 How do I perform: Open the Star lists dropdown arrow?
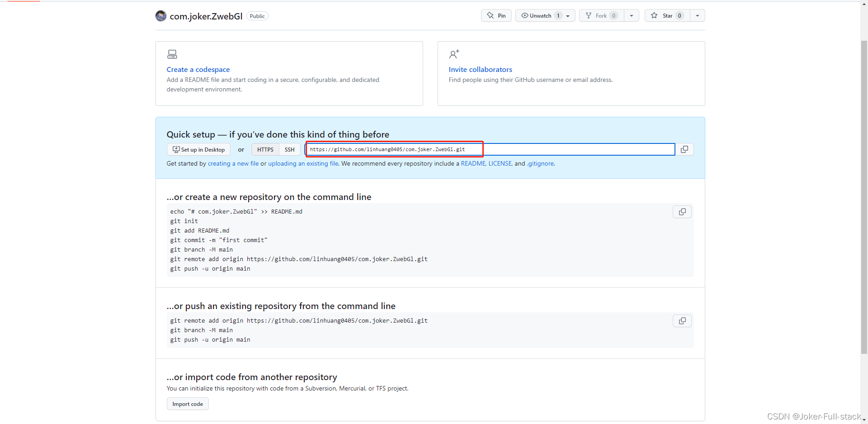coord(698,16)
